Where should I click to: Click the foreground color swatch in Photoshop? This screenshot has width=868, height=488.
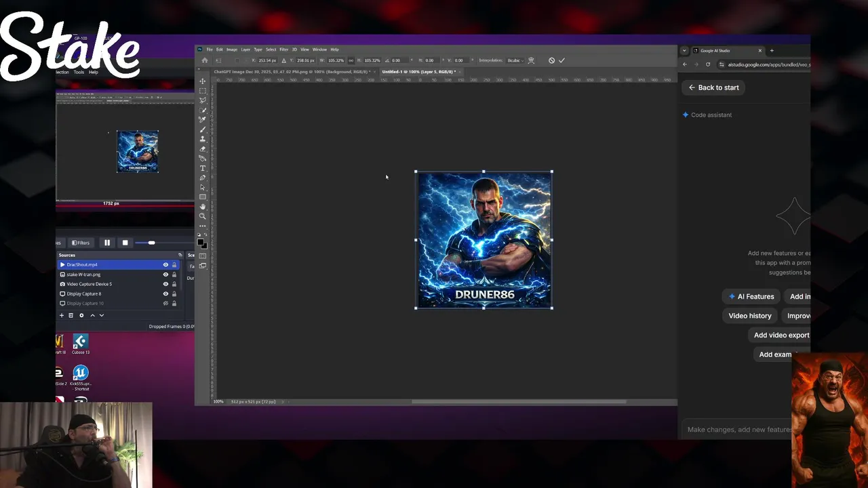(201, 242)
